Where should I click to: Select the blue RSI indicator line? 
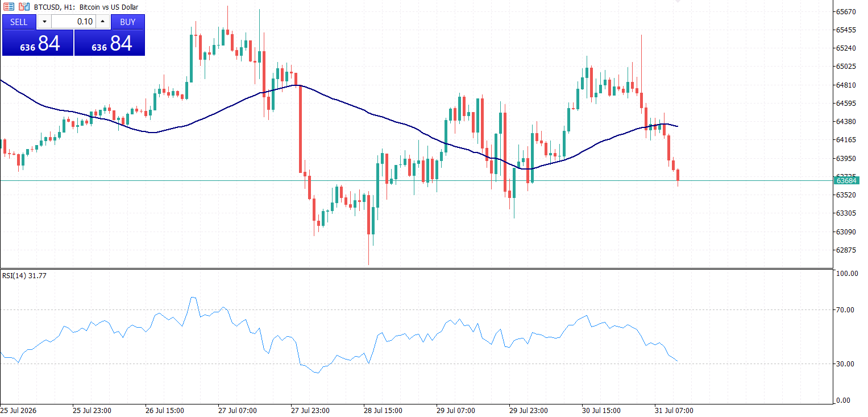398,336
